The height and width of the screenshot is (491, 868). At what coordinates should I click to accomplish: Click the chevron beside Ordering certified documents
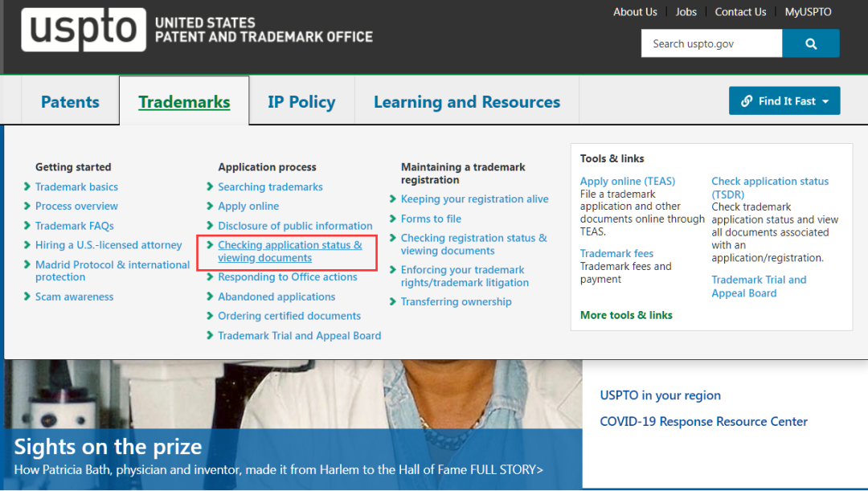[210, 316]
